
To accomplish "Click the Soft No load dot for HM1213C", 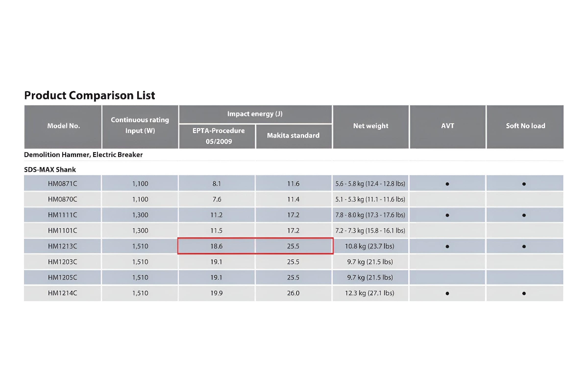I will click(x=524, y=246).
